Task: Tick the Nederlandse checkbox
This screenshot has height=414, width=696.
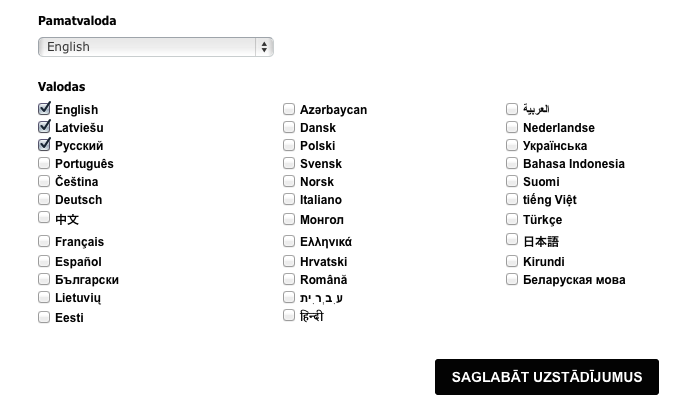Action: click(x=512, y=127)
